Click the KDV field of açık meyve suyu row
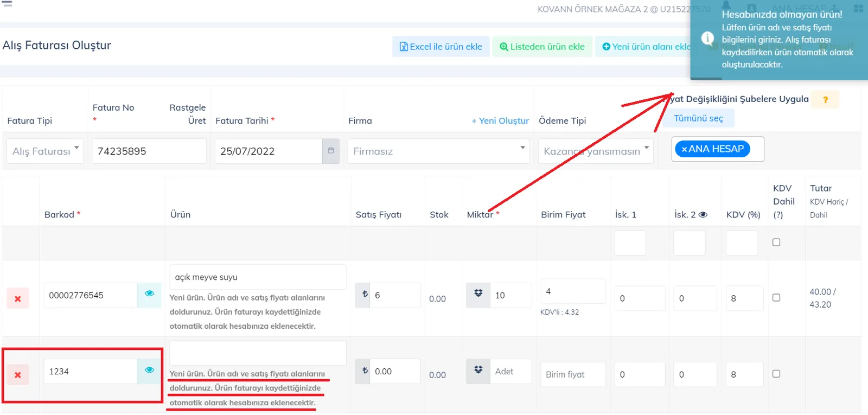The width and height of the screenshot is (868, 415). point(744,298)
